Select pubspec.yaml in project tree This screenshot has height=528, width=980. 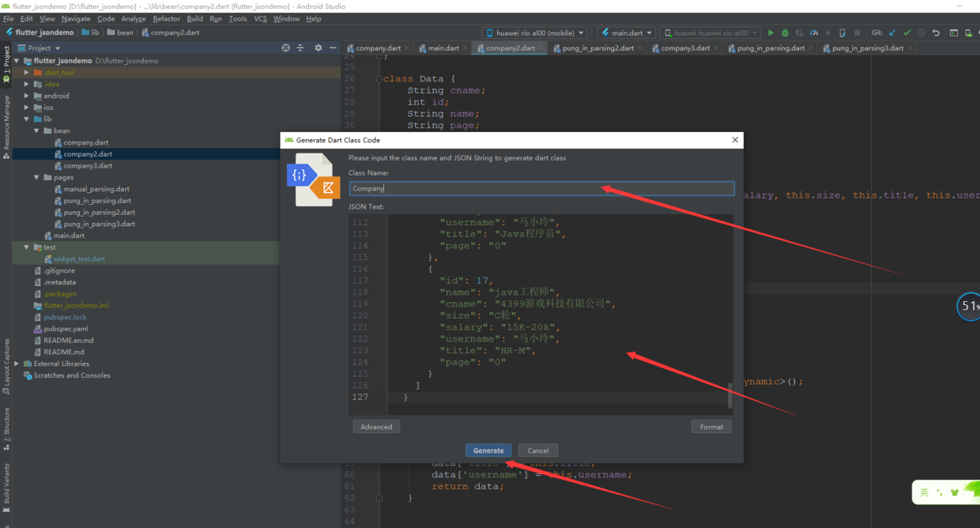[66, 329]
